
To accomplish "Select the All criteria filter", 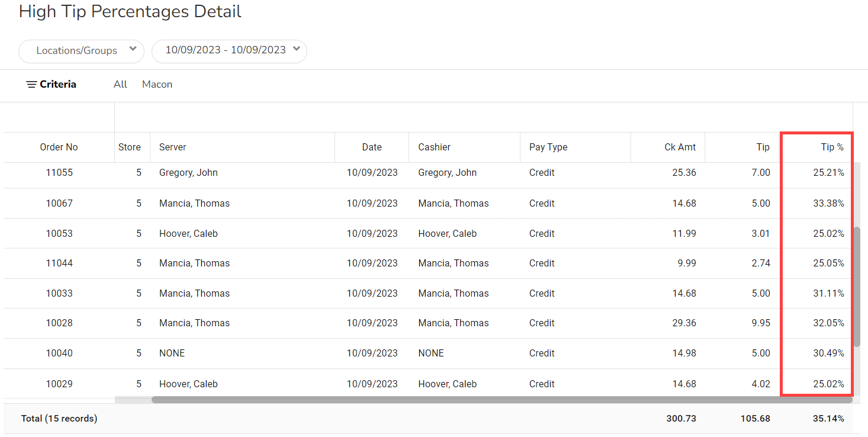I will point(120,85).
